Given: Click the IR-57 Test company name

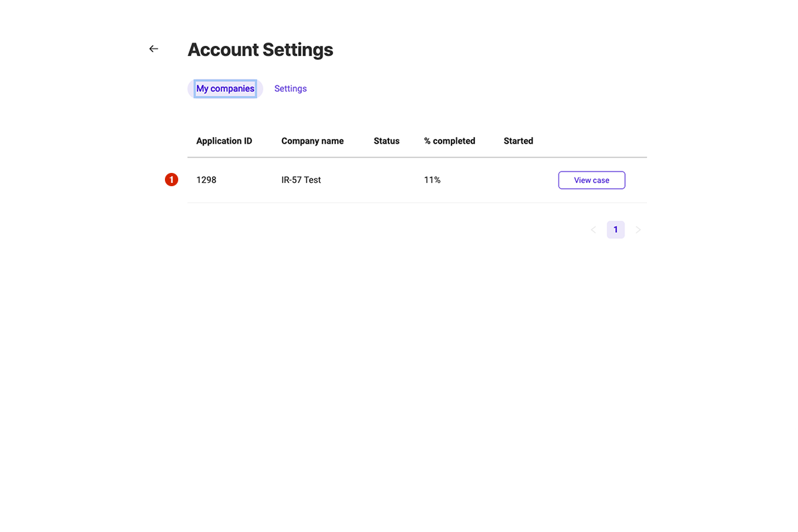Looking at the screenshot, I should (301, 180).
